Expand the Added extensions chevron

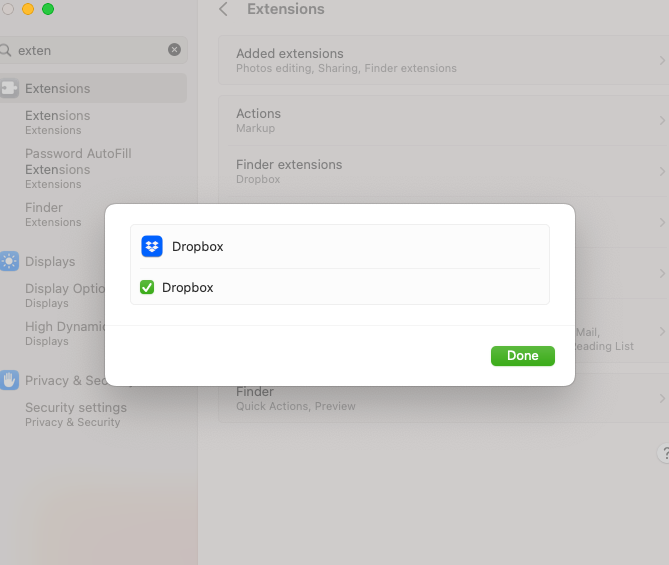[662, 61]
